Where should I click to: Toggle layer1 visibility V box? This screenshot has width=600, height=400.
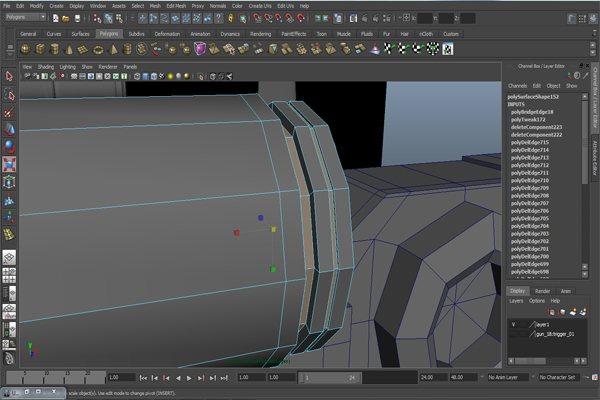(x=513, y=324)
